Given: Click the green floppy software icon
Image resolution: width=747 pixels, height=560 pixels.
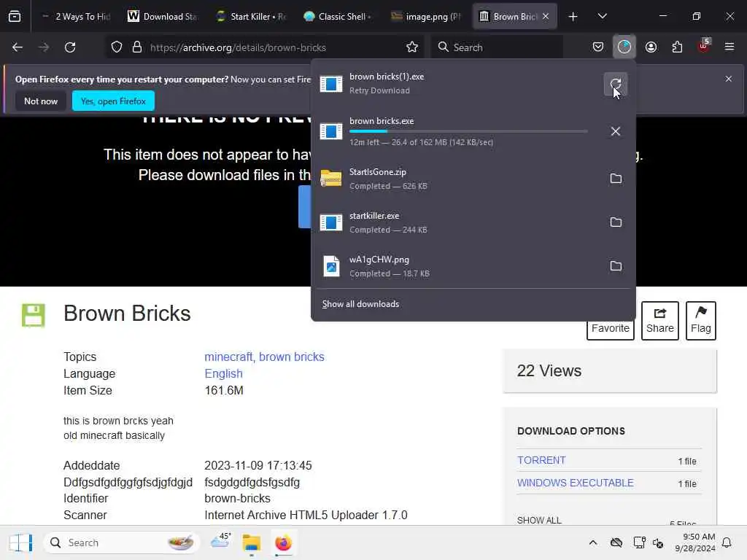Looking at the screenshot, I should (x=34, y=315).
